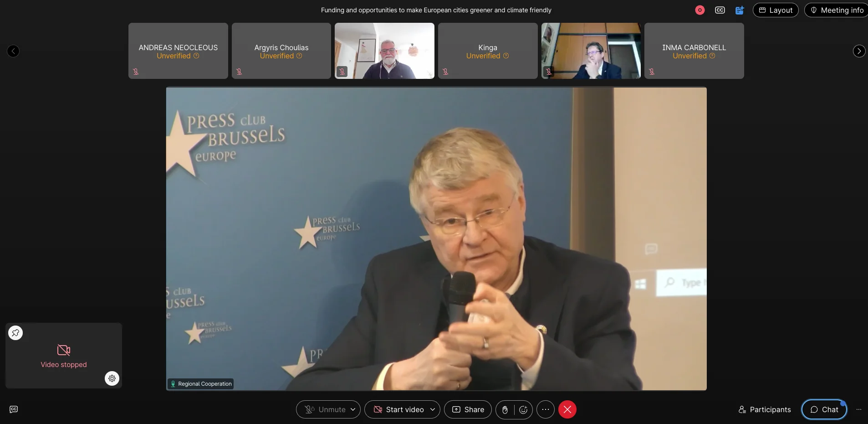The image size is (868, 424).
Task: Select ANDREAS NEOCLEOUS participant tile
Action: click(178, 51)
